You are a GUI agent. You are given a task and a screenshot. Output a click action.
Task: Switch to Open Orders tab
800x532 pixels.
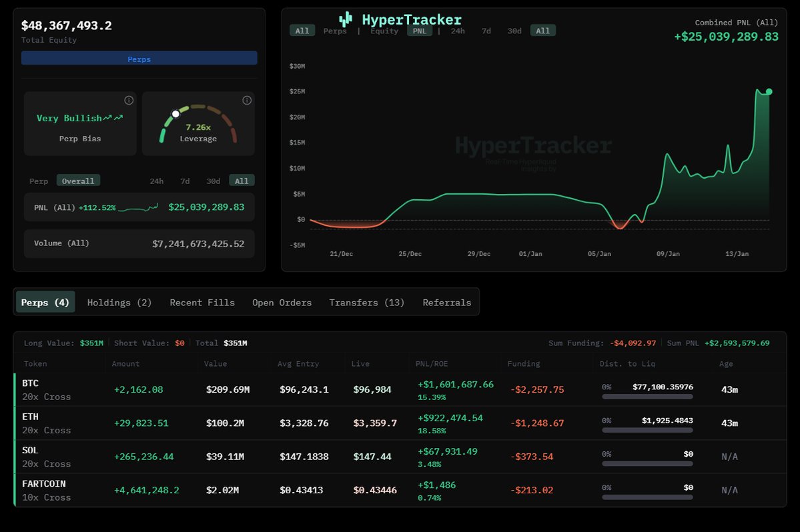(x=282, y=302)
